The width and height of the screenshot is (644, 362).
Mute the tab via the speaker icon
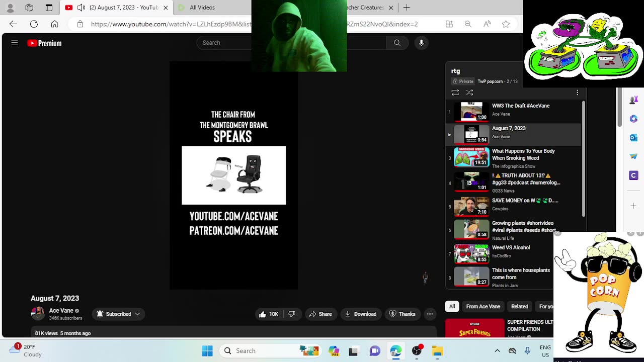(80, 8)
